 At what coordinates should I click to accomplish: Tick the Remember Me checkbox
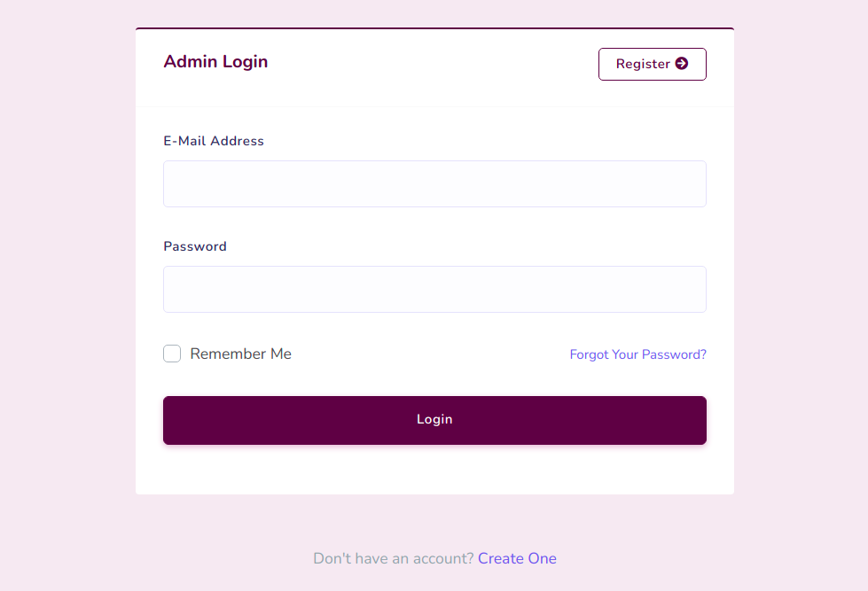tap(172, 354)
